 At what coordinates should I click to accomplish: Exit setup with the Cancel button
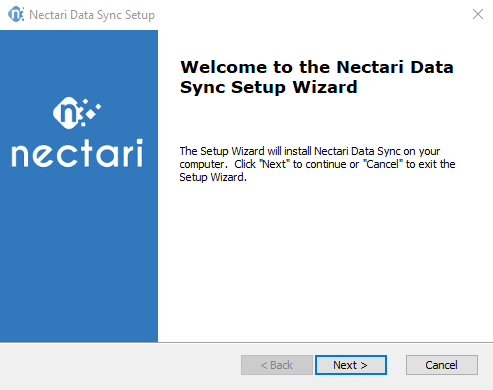[441, 365]
